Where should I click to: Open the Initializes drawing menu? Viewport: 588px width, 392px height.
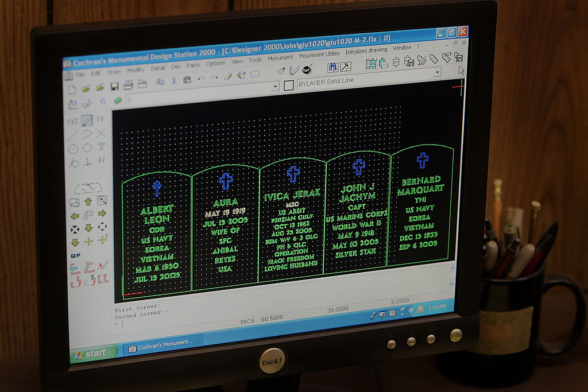366,51
